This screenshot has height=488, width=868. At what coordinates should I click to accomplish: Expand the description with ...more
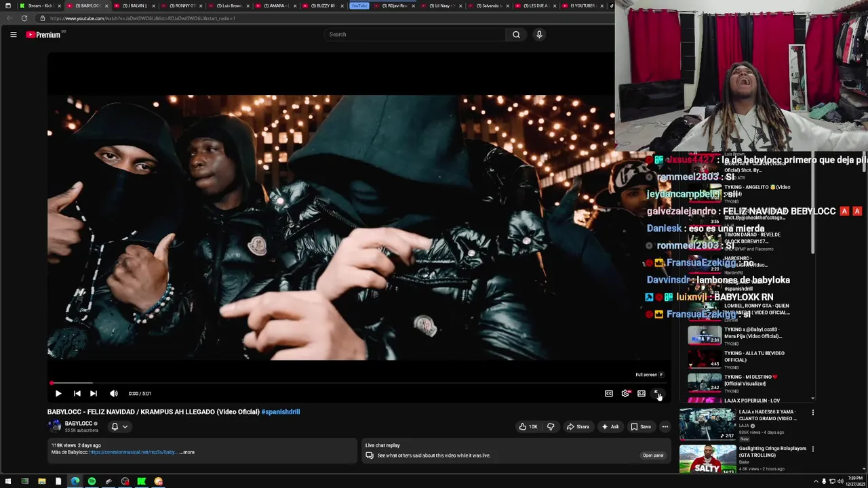187,452
